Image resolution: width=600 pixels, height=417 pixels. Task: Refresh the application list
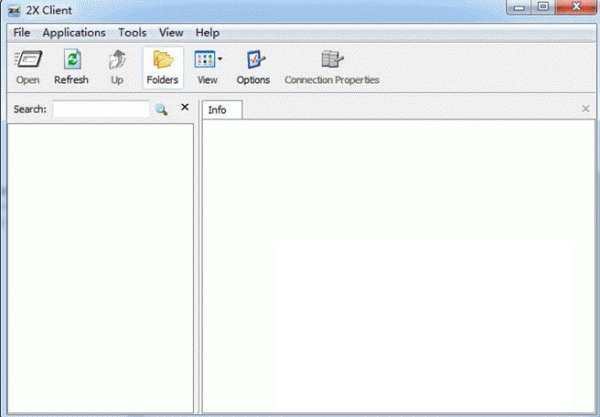point(71,67)
